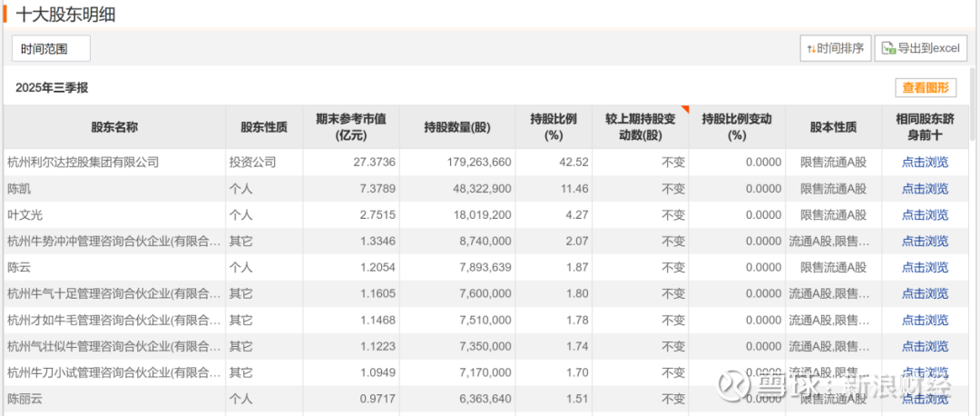Click the 2025年三季报 period heading
The height and width of the screenshot is (416, 980).
click(52, 88)
